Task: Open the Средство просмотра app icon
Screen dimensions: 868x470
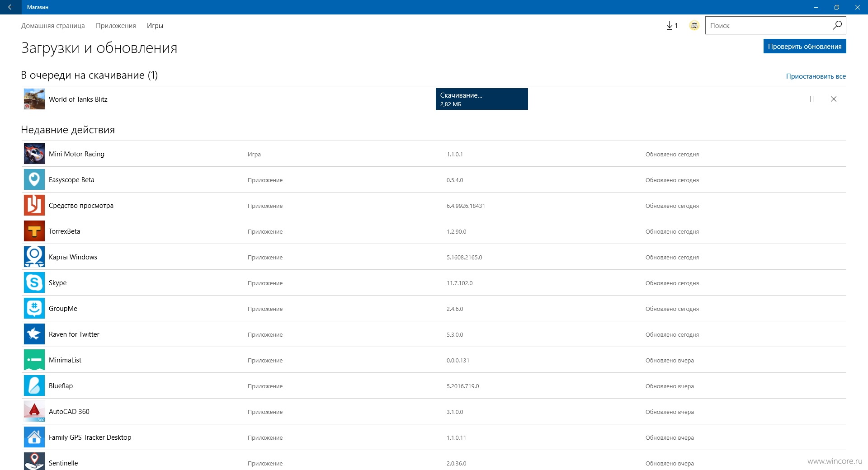Action: [34, 205]
